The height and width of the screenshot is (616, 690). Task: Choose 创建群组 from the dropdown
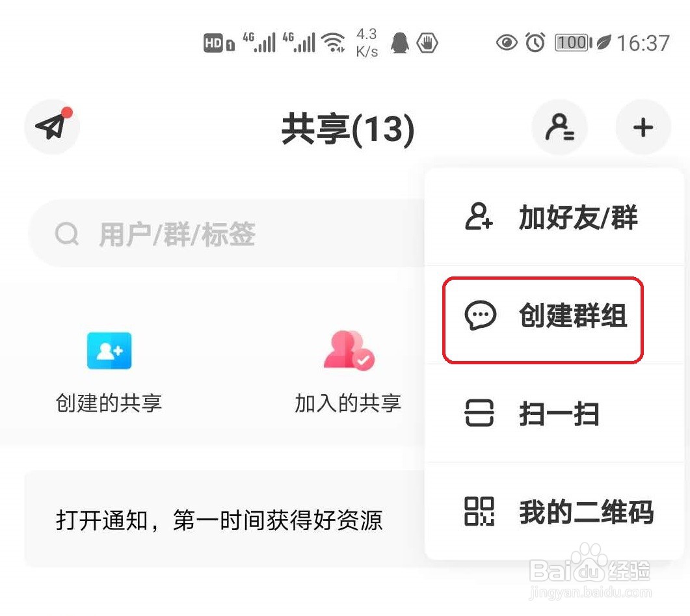click(554, 315)
